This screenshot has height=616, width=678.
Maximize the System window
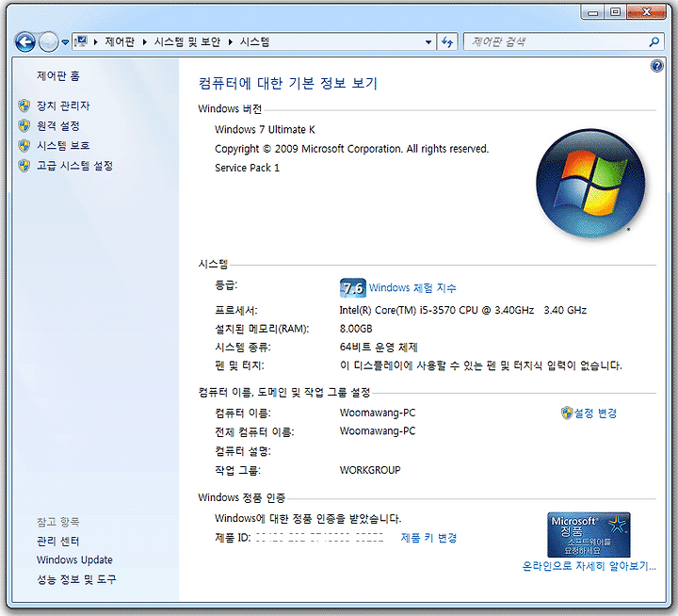point(615,12)
